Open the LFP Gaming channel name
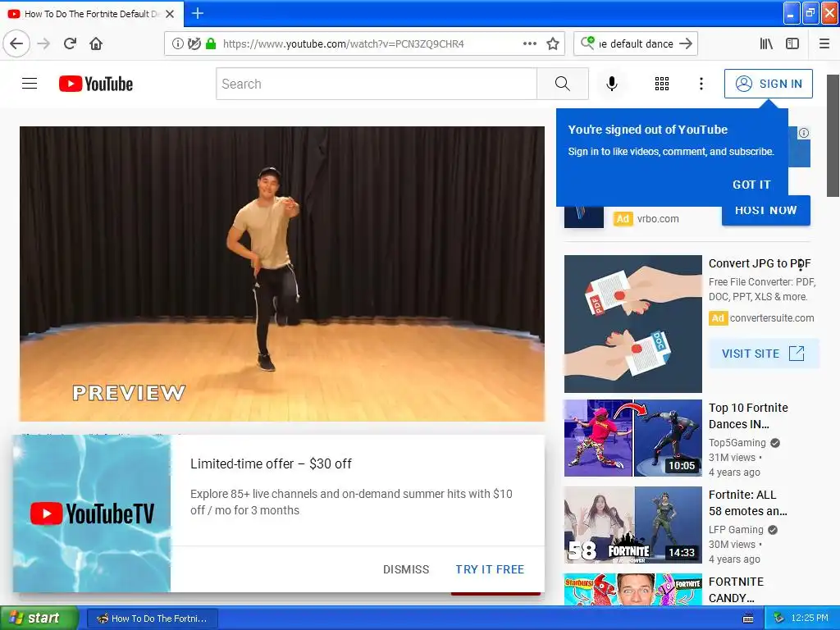This screenshot has width=840, height=630. click(736, 529)
